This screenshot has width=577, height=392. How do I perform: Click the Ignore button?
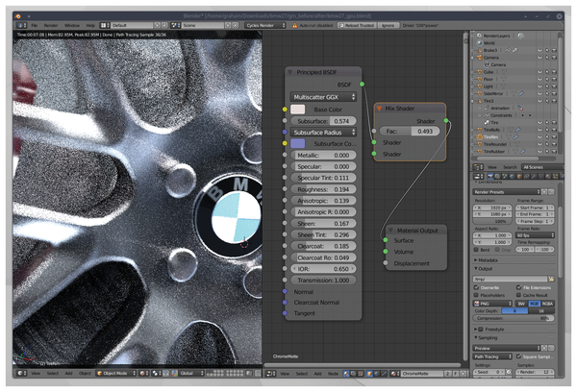point(388,25)
